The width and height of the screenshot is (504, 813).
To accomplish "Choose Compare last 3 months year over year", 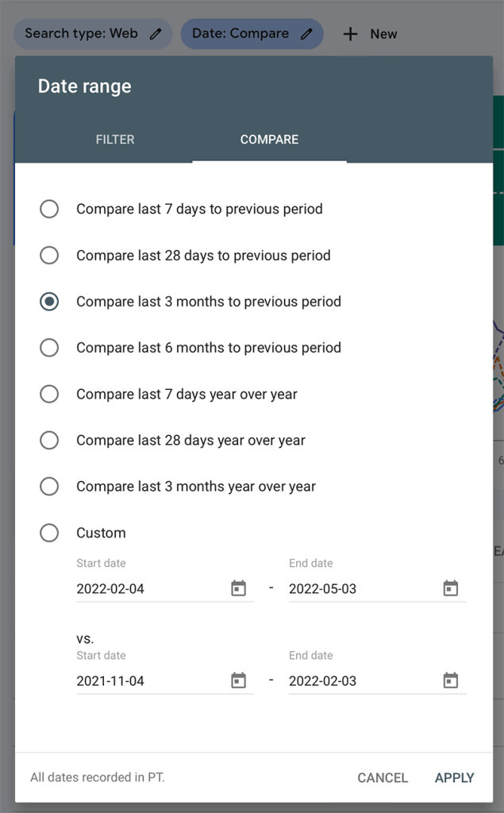I will [49, 487].
